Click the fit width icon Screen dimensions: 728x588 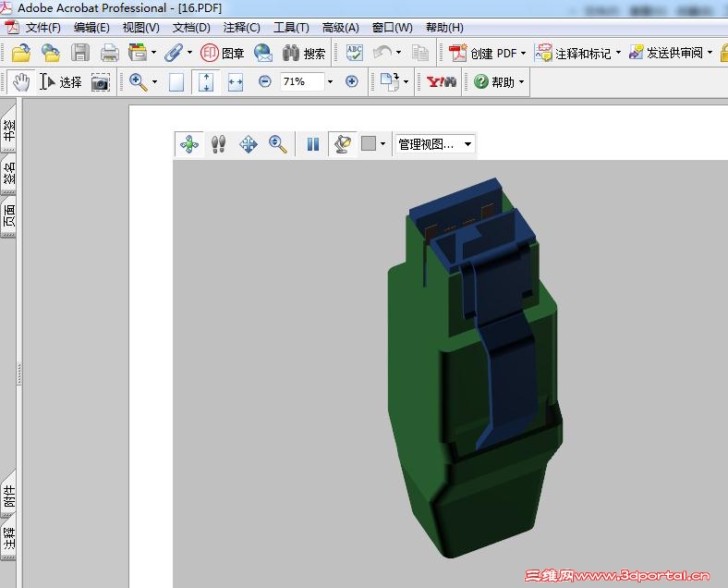[236, 82]
